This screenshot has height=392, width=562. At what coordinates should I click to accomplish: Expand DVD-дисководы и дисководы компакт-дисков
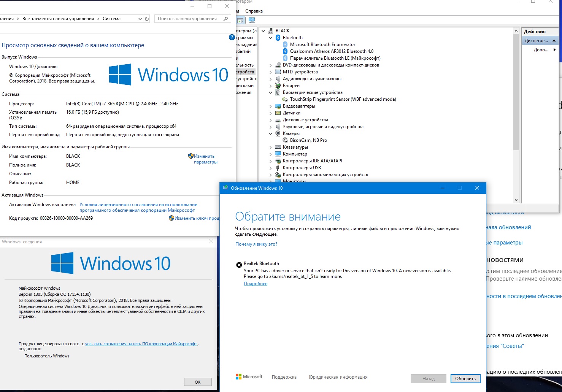click(271, 65)
